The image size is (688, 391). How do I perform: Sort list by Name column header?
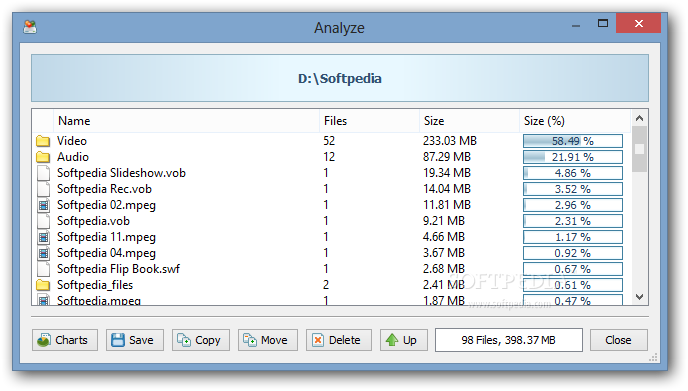pyautogui.click(x=186, y=121)
